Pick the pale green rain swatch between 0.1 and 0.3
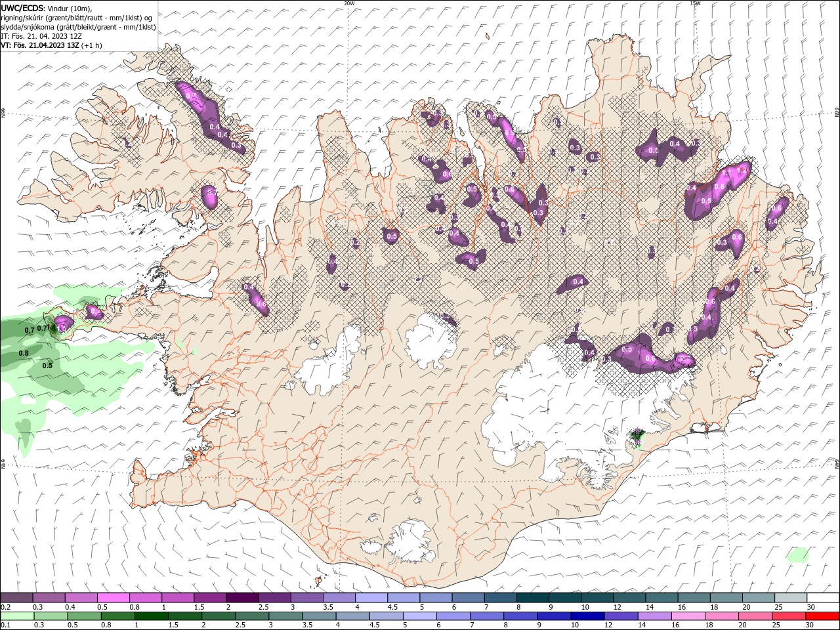 tap(17, 616)
